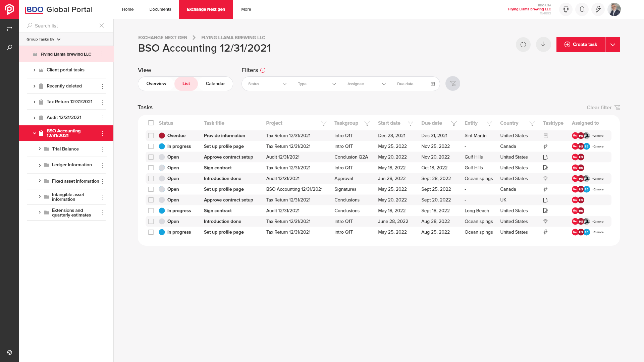Collapse BSO Accounting 12/31/2021 tree item
The width and height of the screenshot is (644, 362).
point(34,133)
